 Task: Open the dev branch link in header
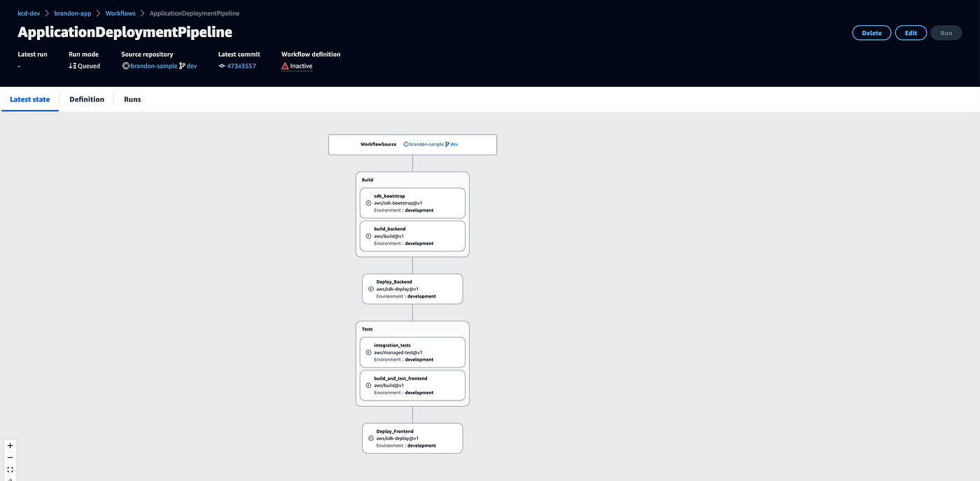[x=192, y=66]
